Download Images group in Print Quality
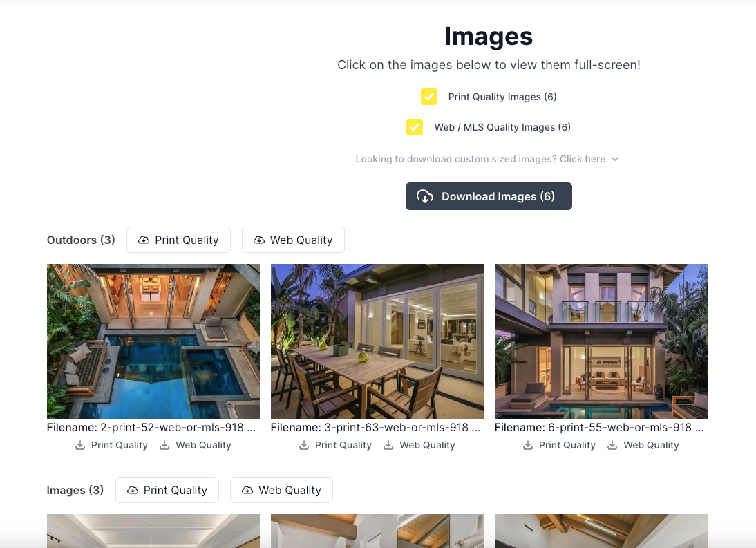The height and width of the screenshot is (548, 756). coord(167,490)
